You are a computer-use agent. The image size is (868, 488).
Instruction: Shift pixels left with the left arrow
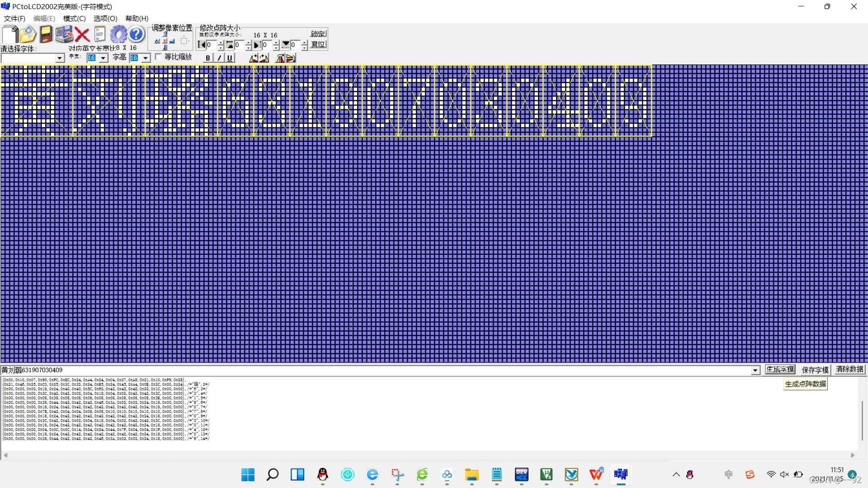pyautogui.click(x=157, y=41)
